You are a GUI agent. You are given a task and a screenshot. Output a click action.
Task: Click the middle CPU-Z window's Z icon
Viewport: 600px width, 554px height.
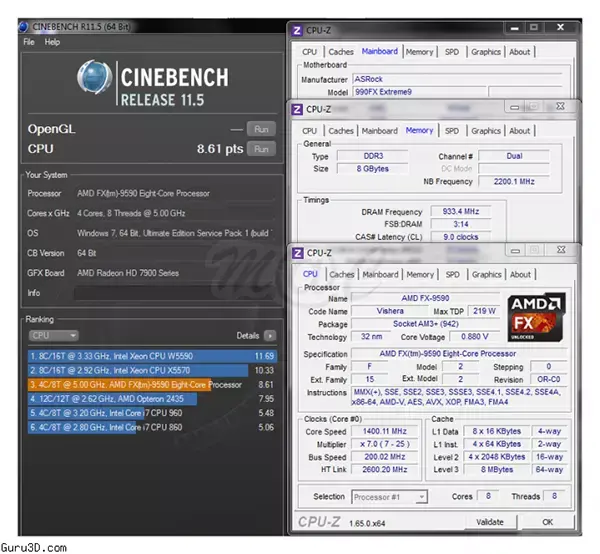297,109
